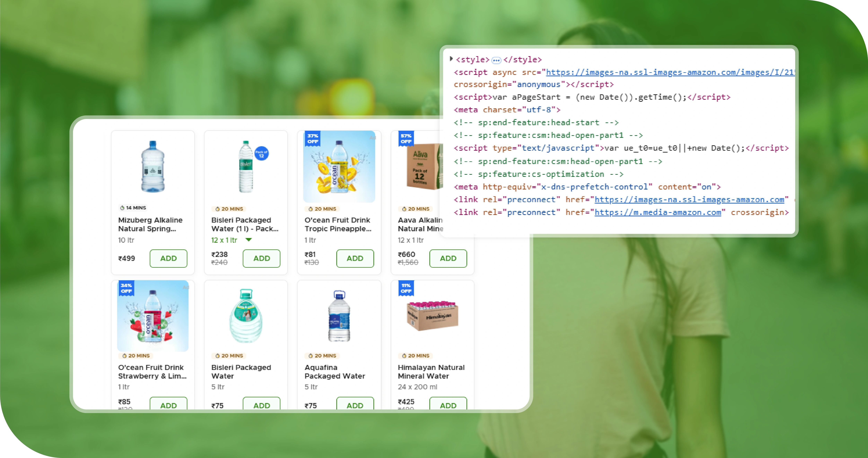Click the 10 ltr quantity text
Screen dimensions: 868x458
click(126, 240)
